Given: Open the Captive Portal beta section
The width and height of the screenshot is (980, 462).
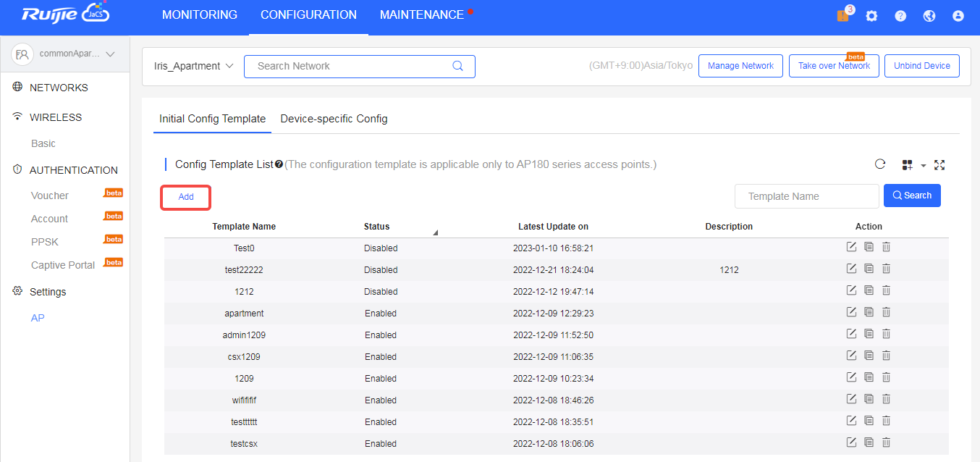Looking at the screenshot, I should [x=64, y=264].
